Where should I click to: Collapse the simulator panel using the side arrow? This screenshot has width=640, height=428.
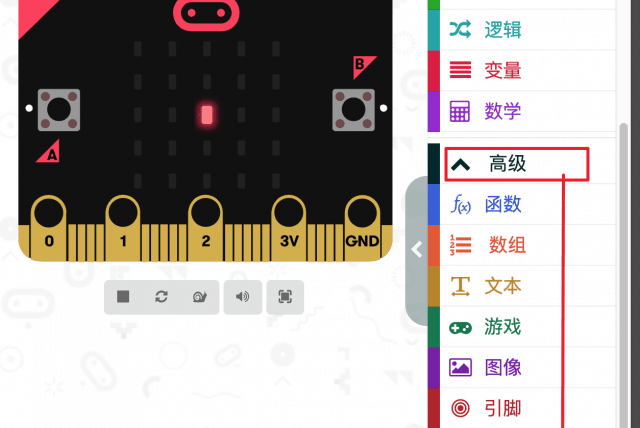[417, 249]
